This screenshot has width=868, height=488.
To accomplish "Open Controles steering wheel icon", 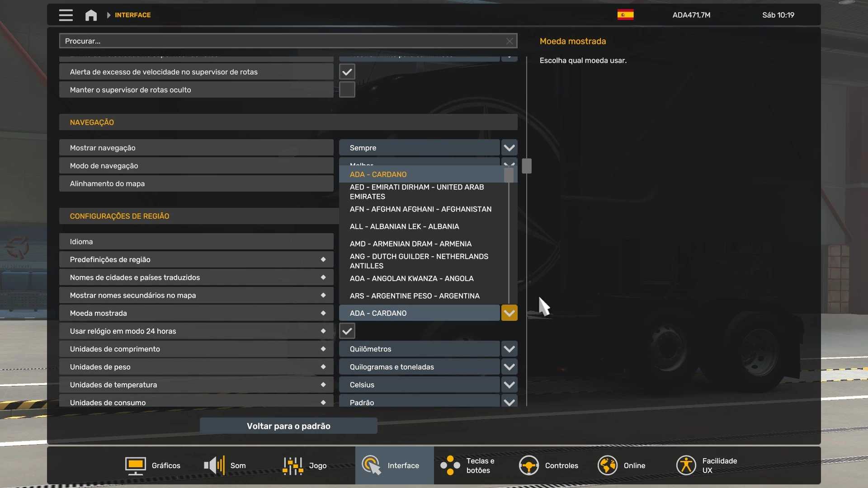I will coord(528,465).
